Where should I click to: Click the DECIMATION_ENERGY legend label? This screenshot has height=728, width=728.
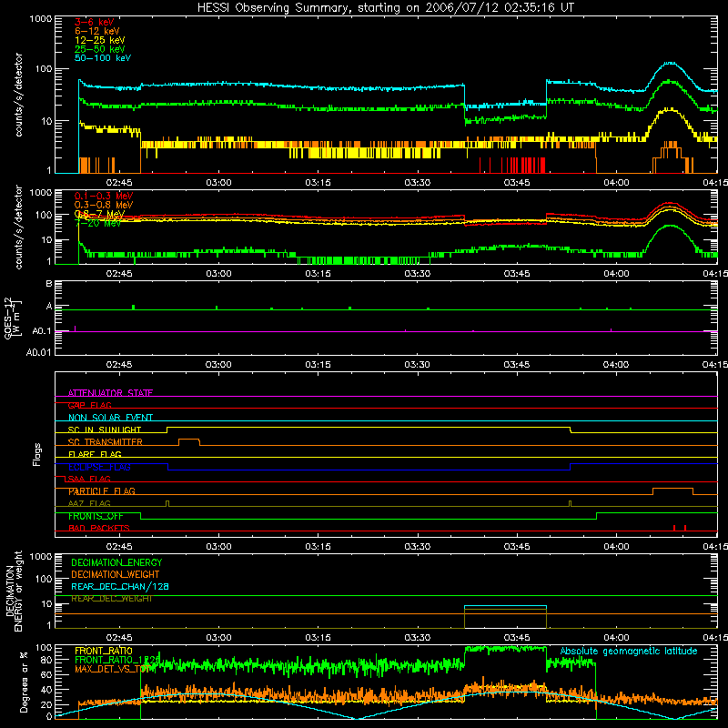tap(116, 562)
